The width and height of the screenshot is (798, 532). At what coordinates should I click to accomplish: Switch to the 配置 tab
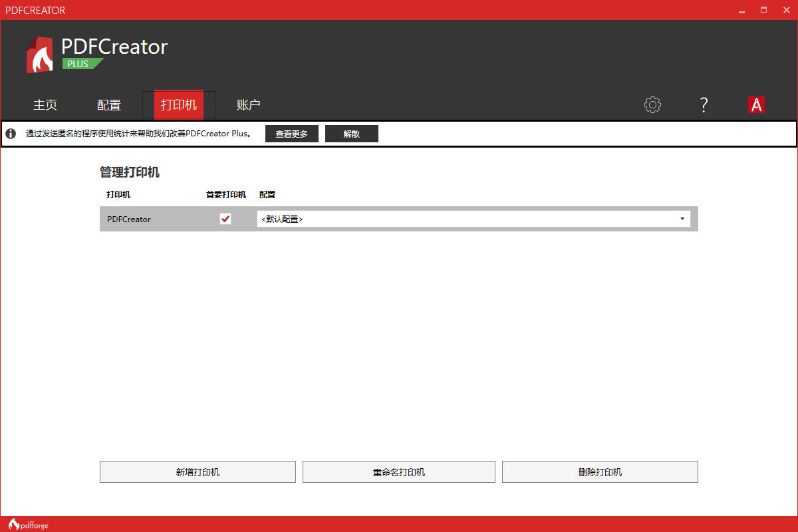109,105
